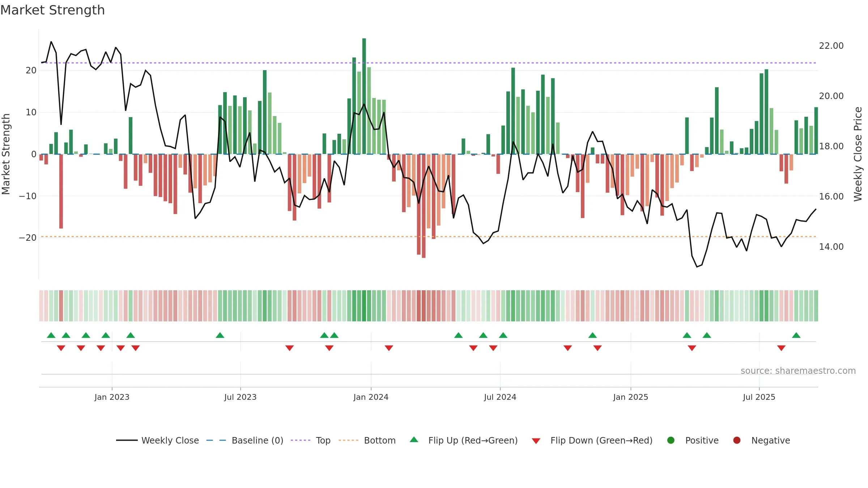Click the Market Strength y-axis title

[x=6, y=154]
